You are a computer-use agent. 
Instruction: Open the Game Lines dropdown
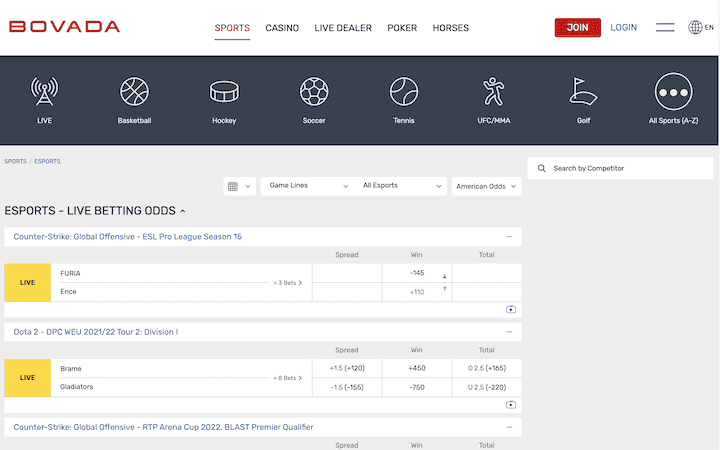[x=309, y=186]
